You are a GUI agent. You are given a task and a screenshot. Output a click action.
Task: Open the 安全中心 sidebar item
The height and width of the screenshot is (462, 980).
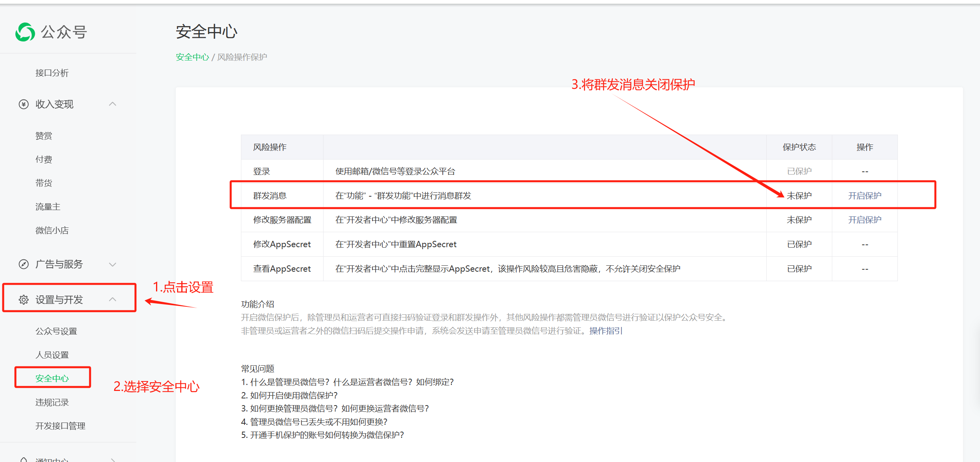[52, 378]
